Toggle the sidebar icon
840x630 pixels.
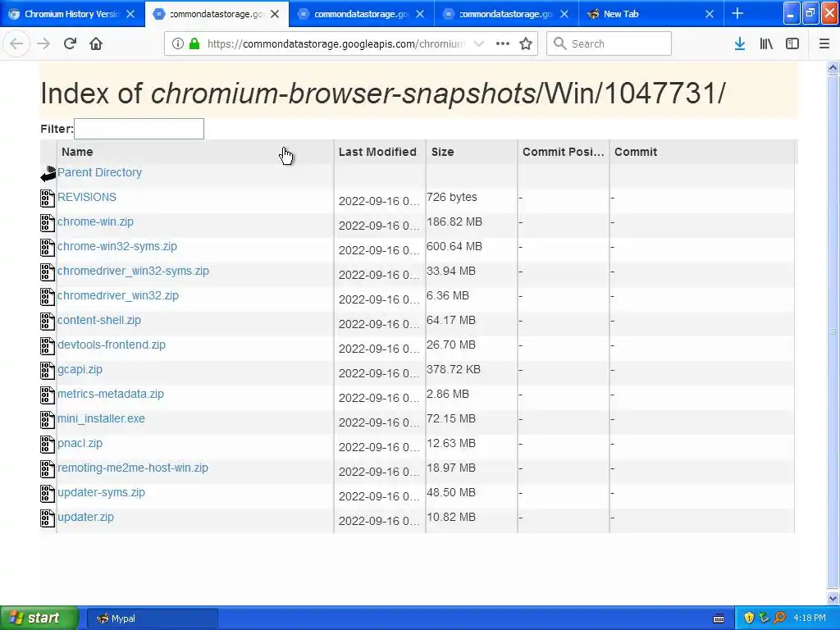(792, 44)
